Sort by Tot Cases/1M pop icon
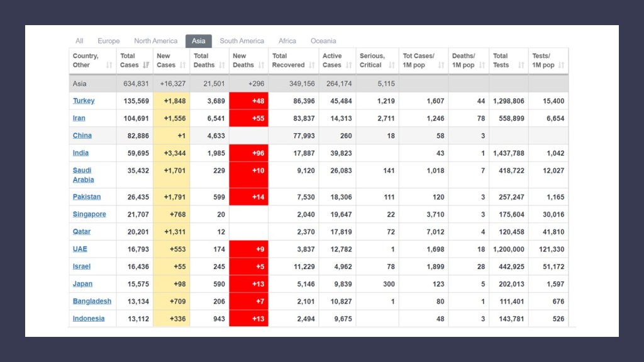 pos(441,65)
